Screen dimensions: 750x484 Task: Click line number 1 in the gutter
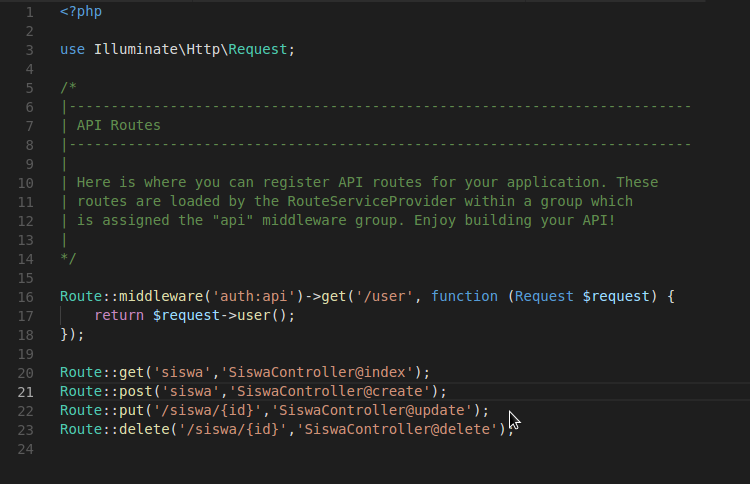pos(30,12)
